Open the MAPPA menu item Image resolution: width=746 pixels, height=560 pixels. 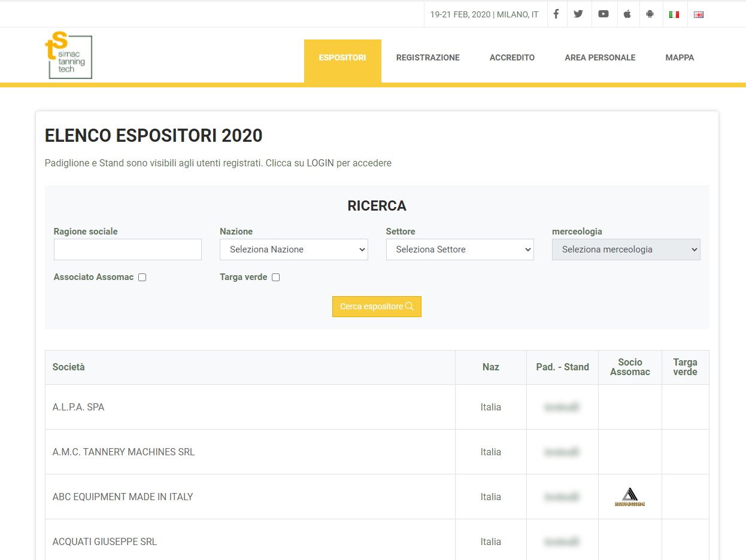(x=680, y=58)
